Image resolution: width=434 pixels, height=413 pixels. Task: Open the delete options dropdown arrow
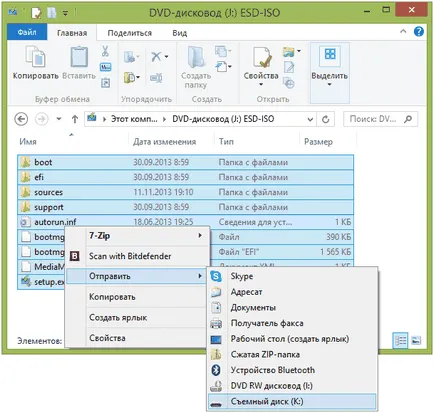(x=166, y=57)
